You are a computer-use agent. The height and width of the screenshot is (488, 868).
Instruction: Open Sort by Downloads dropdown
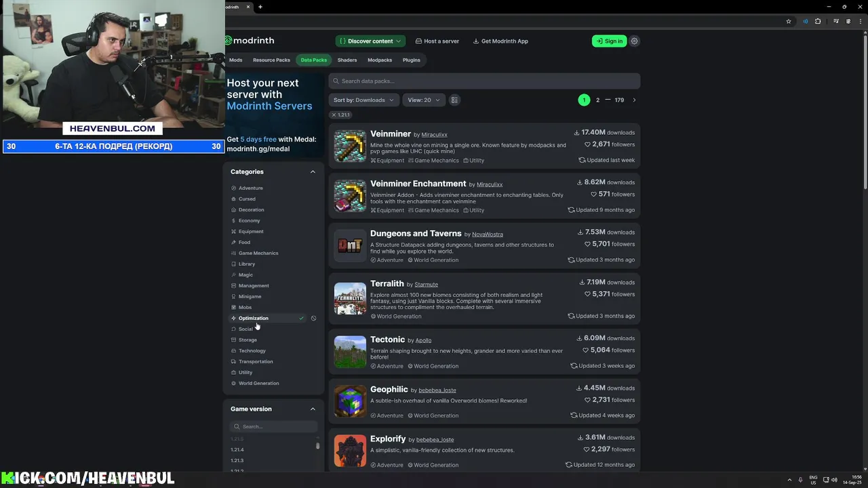point(363,100)
